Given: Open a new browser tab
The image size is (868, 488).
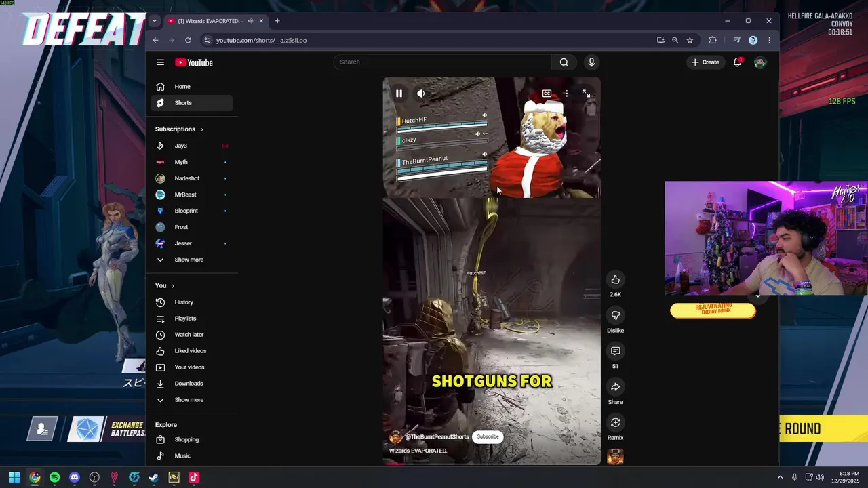Looking at the screenshot, I should coord(277,21).
